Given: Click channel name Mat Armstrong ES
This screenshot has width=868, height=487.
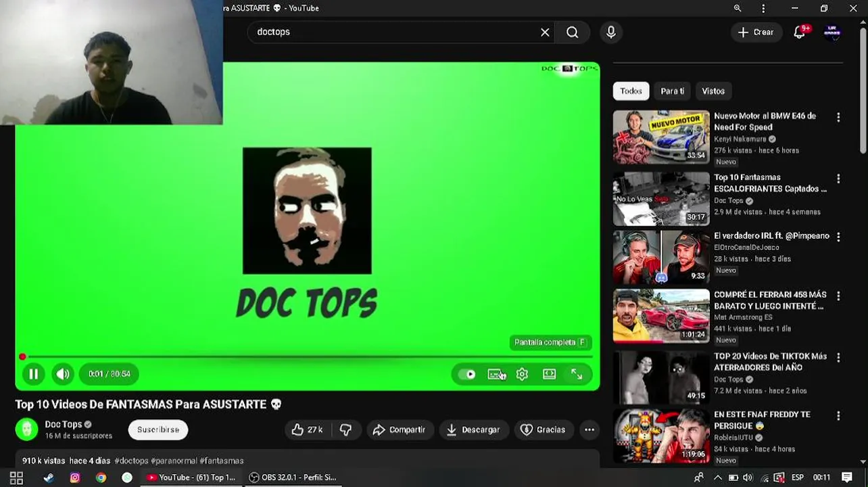Looking at the screenshot, I should pyautogui.click(x=743, y=317).
